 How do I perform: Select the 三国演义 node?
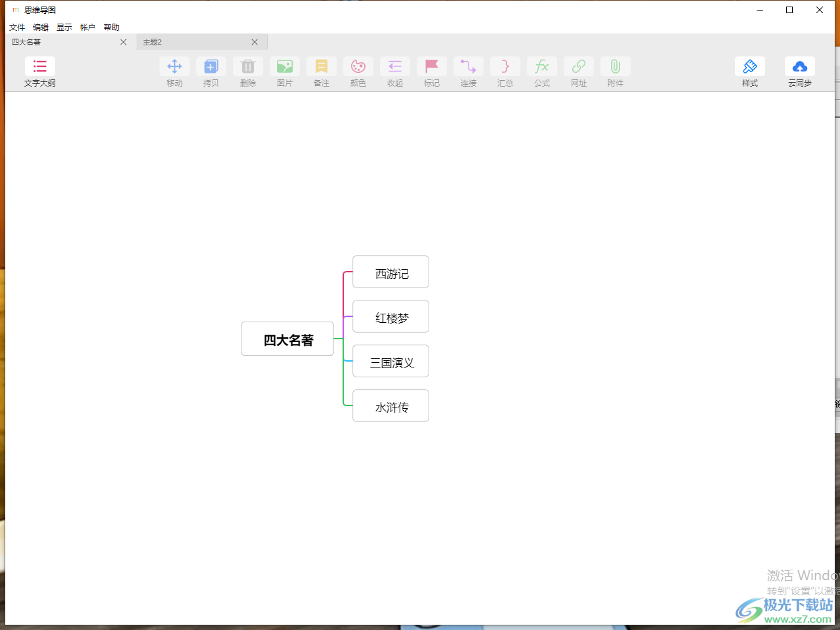coord(390,361)
